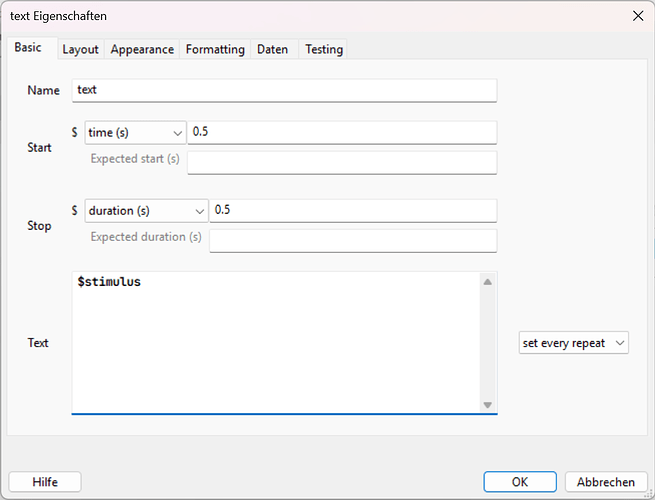This screenshot has width=655, height=500.
Task: Click inside the $stimulus text box
Action: pos(275,340)
